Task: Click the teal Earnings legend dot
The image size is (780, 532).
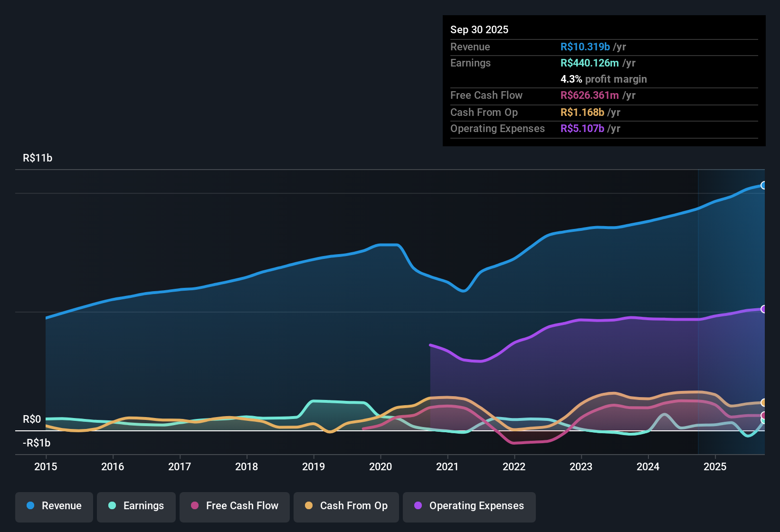Action: [112, 506]
